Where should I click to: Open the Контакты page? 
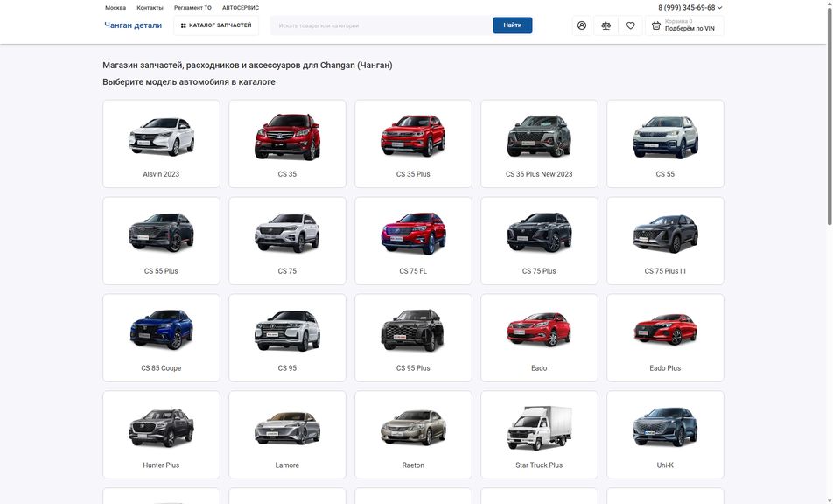(x=150, y=8)
